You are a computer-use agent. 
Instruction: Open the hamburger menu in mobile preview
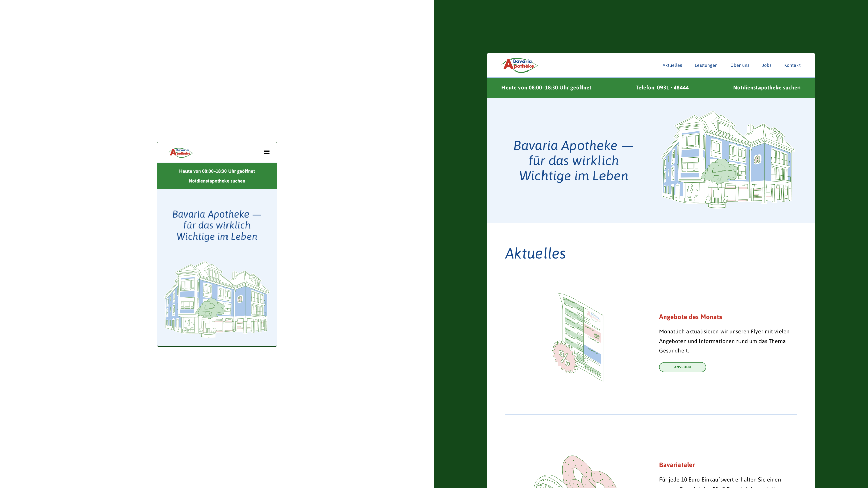pos(267,152)
